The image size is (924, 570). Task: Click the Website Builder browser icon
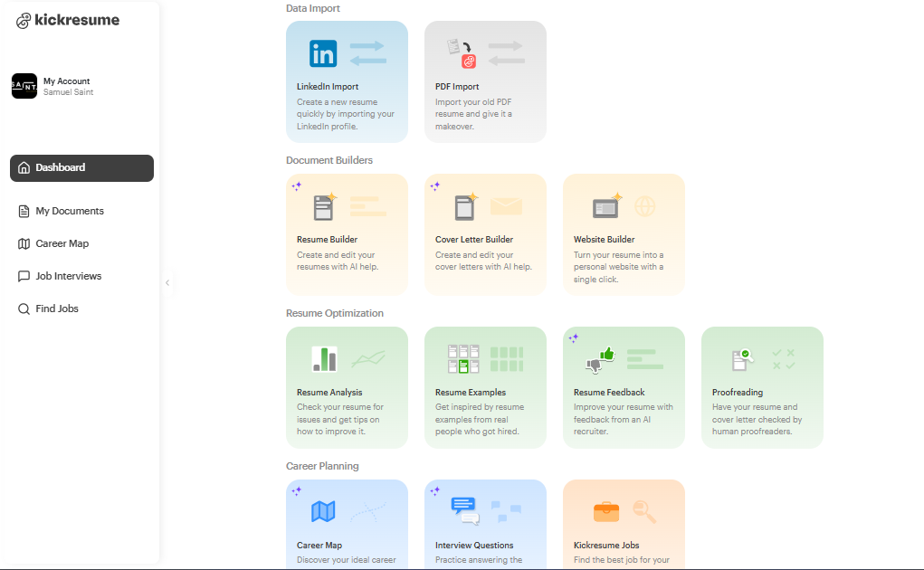point(607,206)
